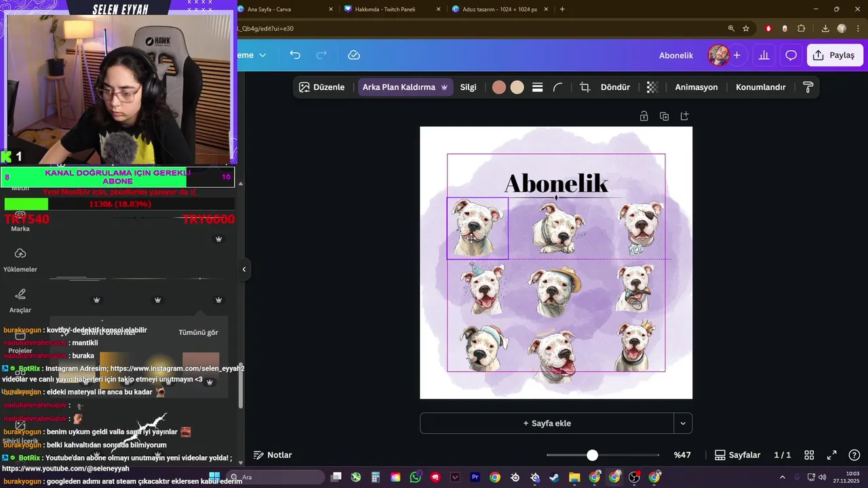Open the browser zoom magnifier icon
Viewport: 868px width, 488px height.
(731, 28)
